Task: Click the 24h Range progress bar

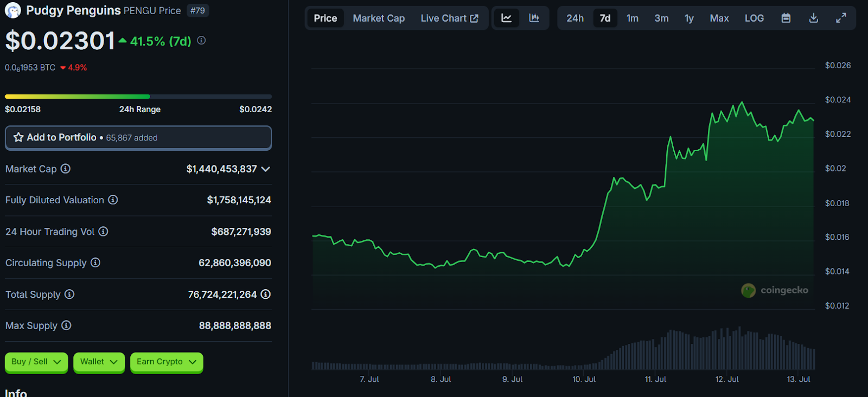Action: point(138,97)
